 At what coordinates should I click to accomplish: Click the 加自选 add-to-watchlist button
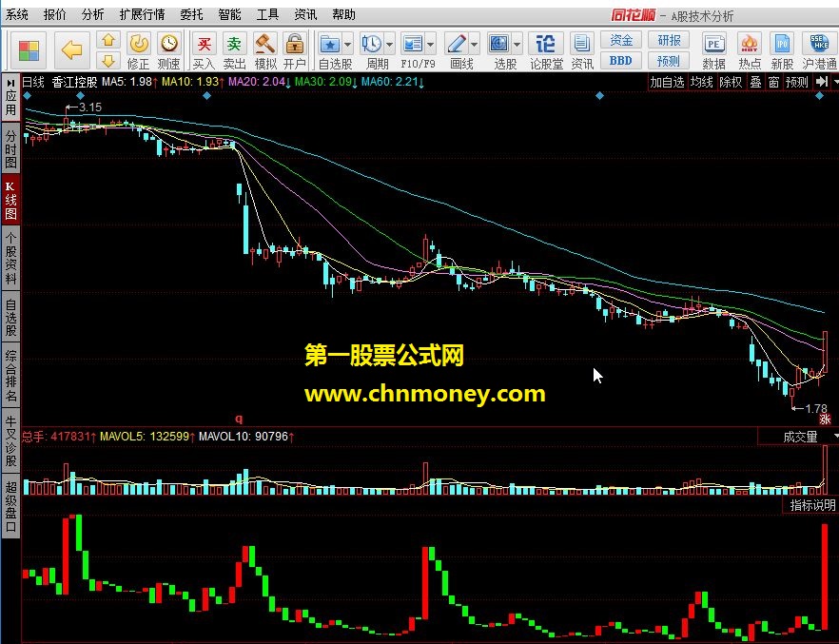(x=667, y=82)
